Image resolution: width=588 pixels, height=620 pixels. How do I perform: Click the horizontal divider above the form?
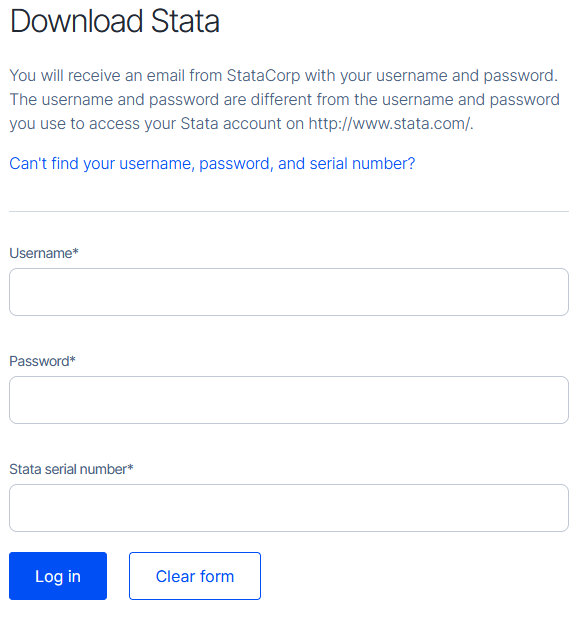coord(289,211)
